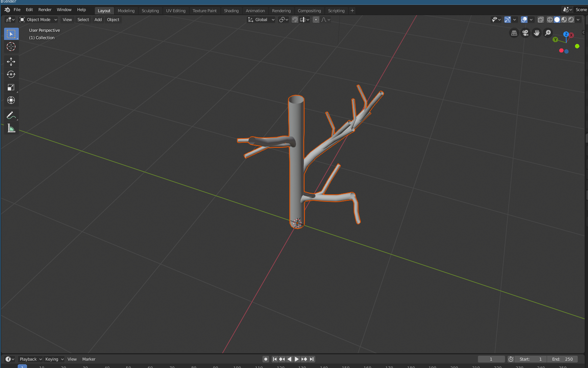Toggle proportional editing in header

pyautogui.click(x=316, y=20)
